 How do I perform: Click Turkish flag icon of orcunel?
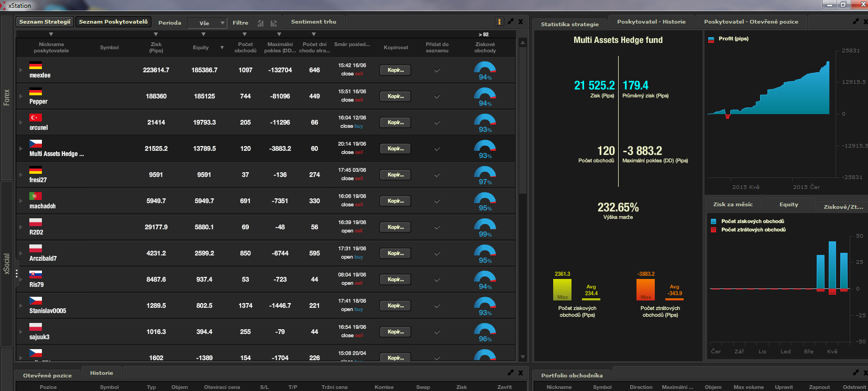36,118
